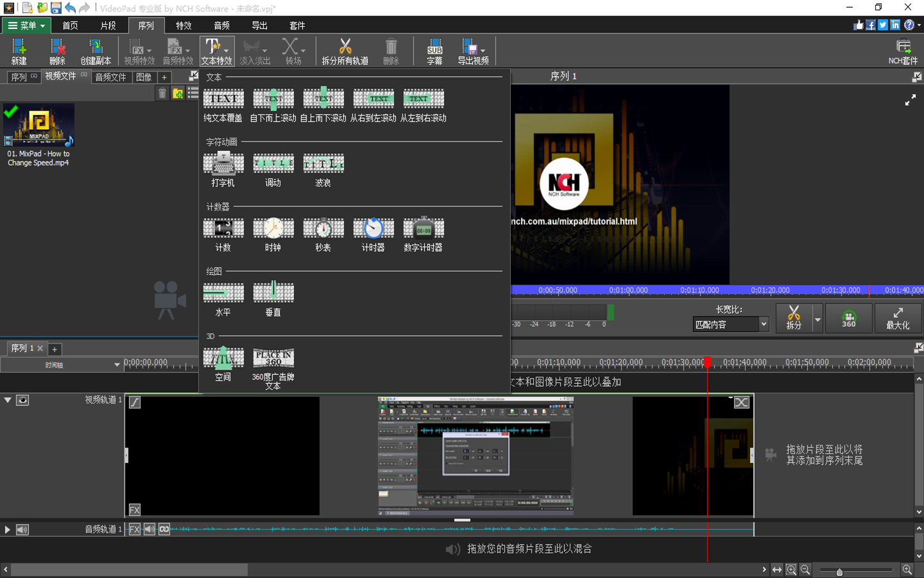Switch to the 音频 ribbon tab
The width and height of the screenshot is (924, 578).
(221, 26)
